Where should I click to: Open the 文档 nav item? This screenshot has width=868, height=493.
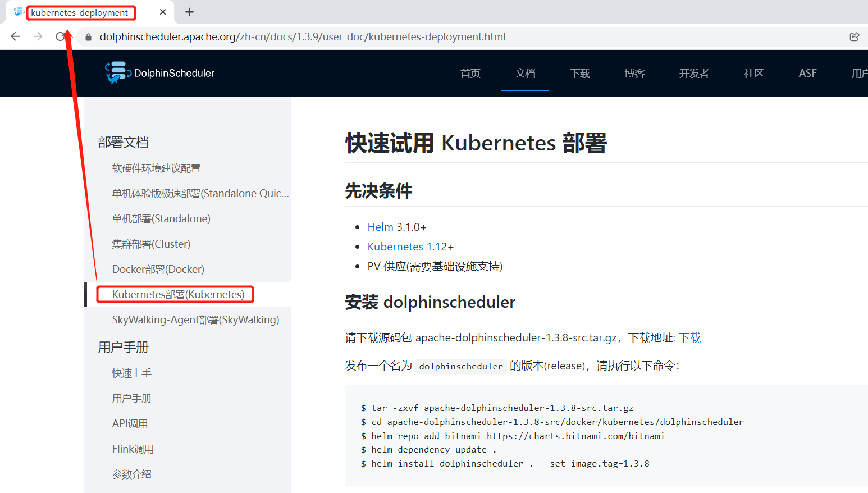pos(526,74)
